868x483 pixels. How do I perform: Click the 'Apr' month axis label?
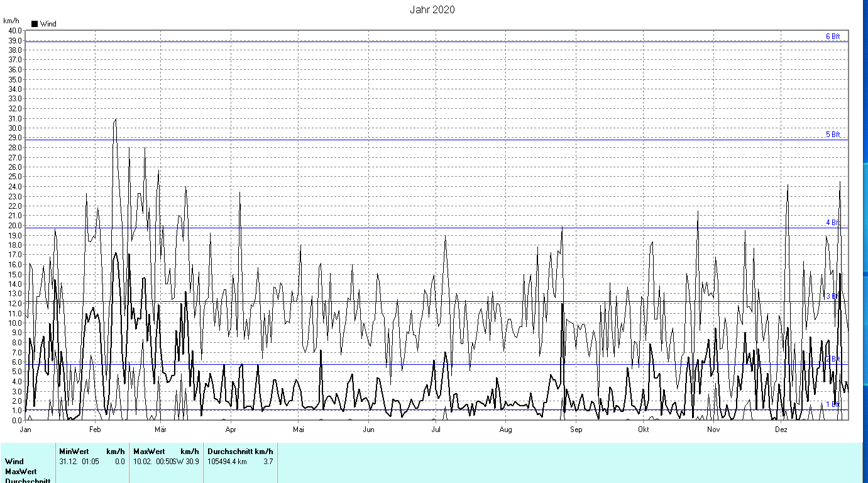(x=231, y=430)
